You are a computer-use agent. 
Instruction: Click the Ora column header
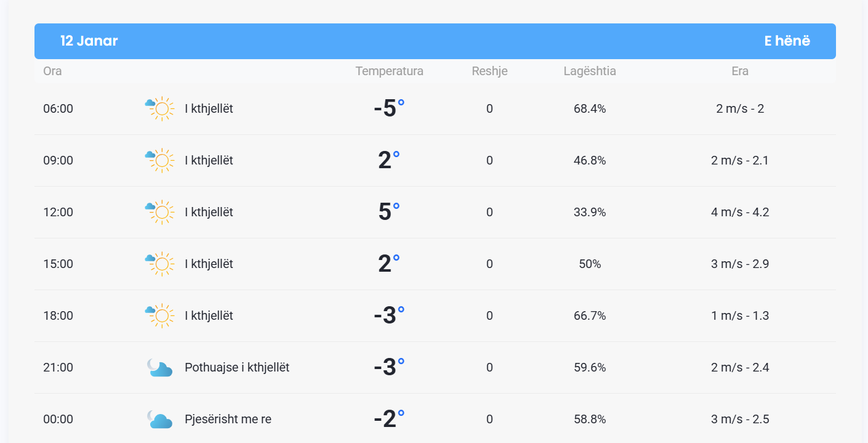52,71
